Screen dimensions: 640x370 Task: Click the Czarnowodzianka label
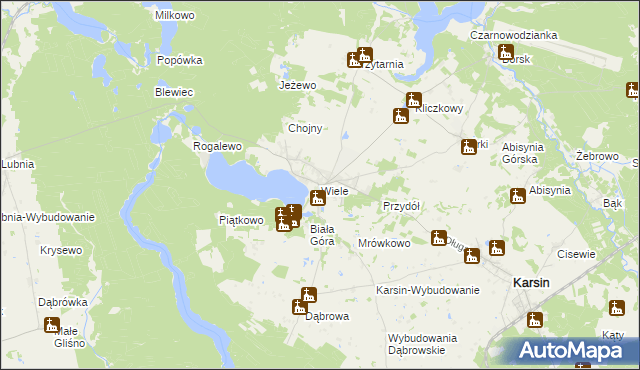point(513,35)
